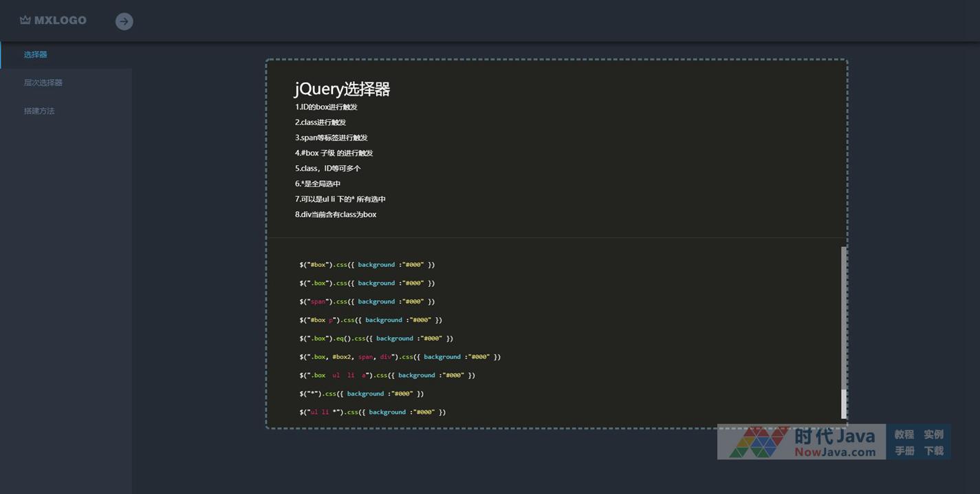Click the list item 1.ID的box进行触发

click(x=326, y=107)
